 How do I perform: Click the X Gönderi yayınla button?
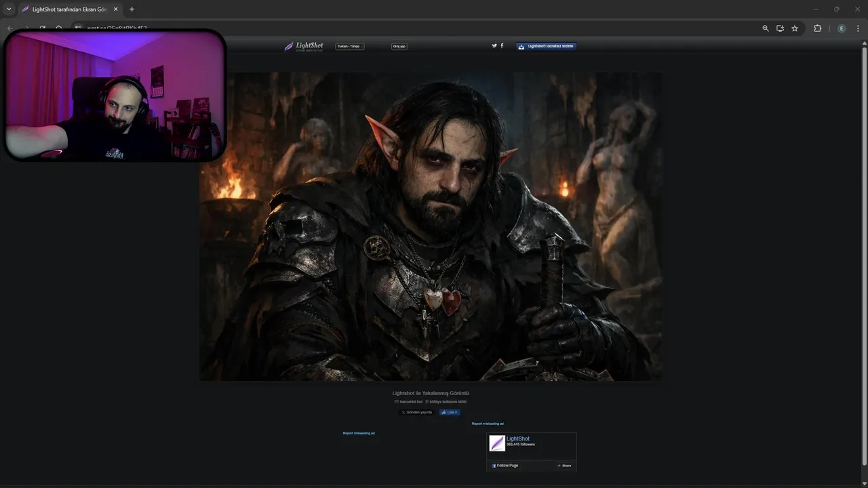point(417,412)
